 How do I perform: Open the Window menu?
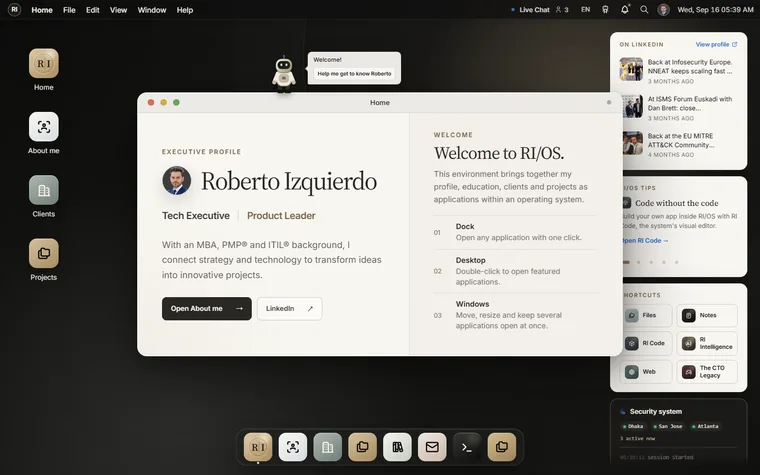click(x=152, y=10)
